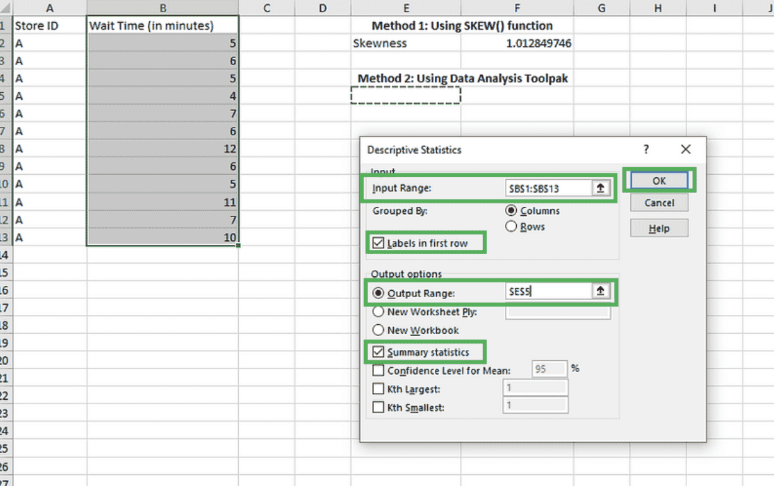The width and height of the screenshot is (774, 486).
Task: Select the Columns radio button
Action: 513,211
